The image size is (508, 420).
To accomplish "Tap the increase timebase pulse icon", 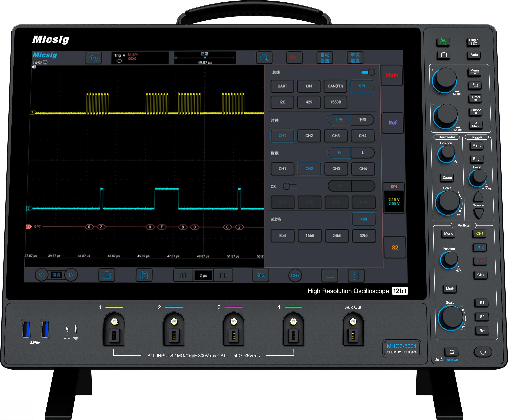I will (x=223, y=275).
